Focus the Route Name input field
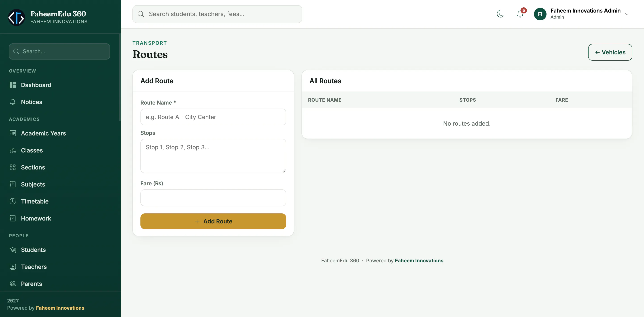This screenshot has height=317, width=644. [213, 117]
